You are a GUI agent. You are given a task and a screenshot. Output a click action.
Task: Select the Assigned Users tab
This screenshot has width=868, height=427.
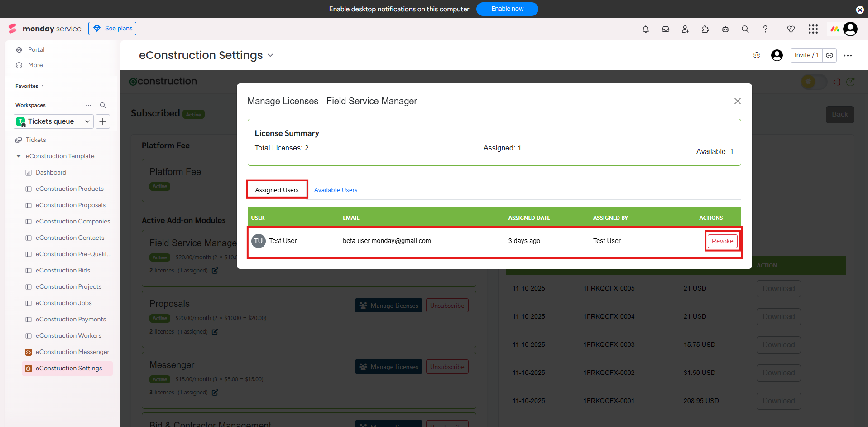[x=277, y=190]
